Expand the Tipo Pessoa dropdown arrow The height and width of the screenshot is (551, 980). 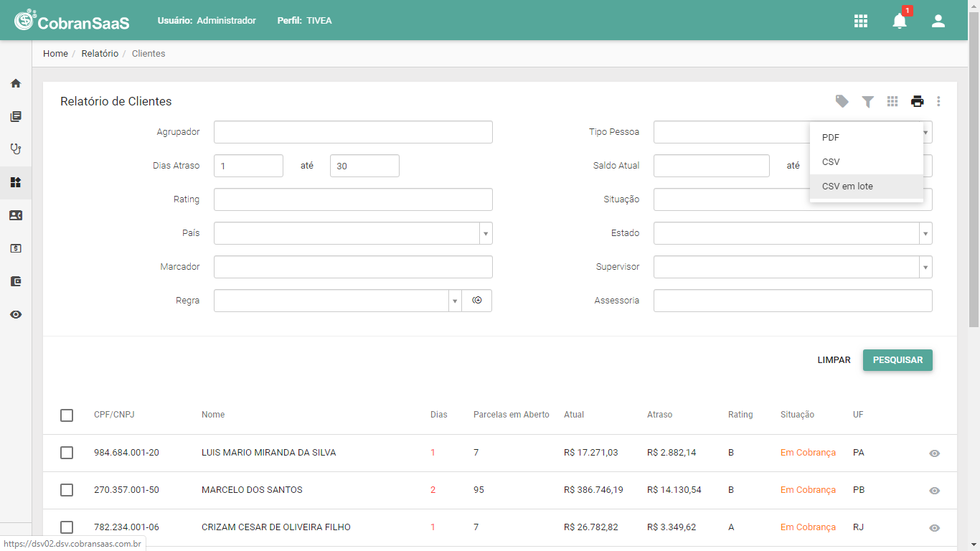[926, 132]
